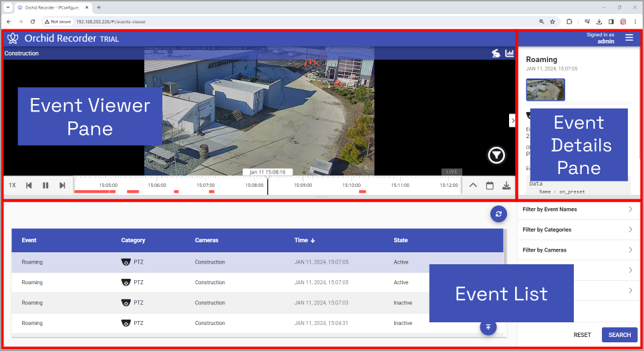This screenshot has width=644, height=351.
Task: Click the refresh event list button
Action: 498,214
